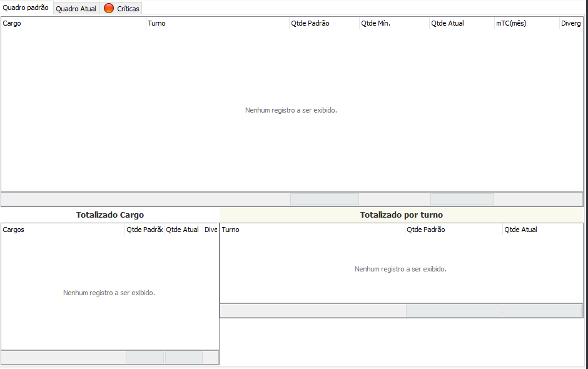Click Qtde Atual header in Totalizado Cargo grid
The height and width of the screenshot is (369, 588).
pyautogui.click(x=183, y=230)
